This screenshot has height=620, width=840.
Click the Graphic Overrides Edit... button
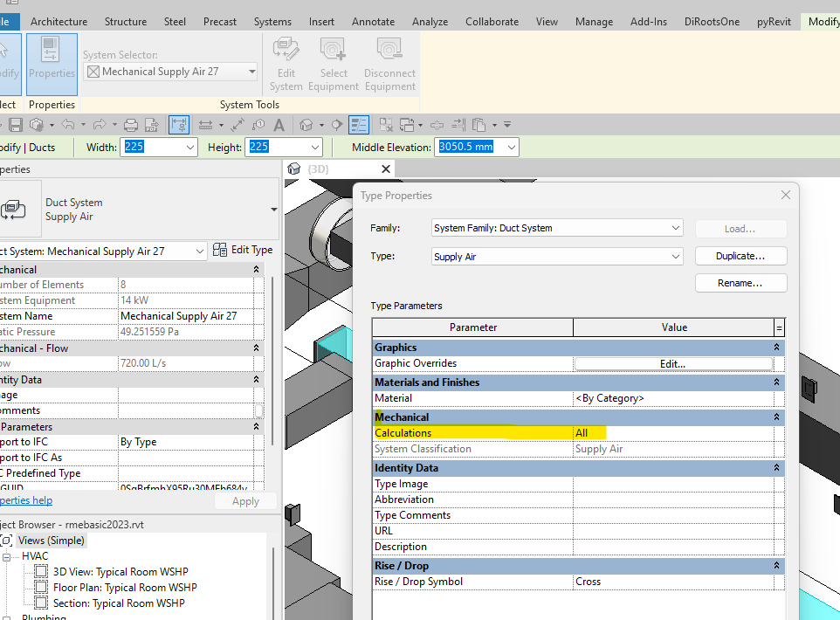673,364
